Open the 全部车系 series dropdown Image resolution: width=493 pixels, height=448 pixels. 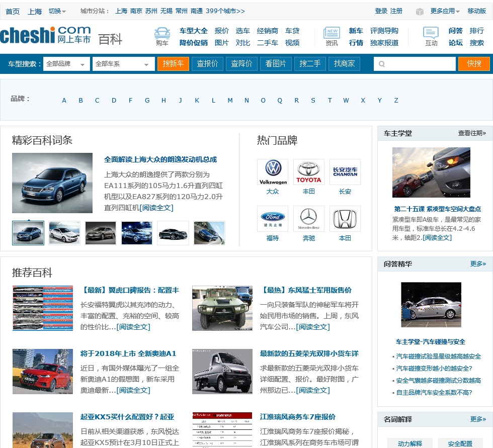pyautogui.click(x=123, y=64)
